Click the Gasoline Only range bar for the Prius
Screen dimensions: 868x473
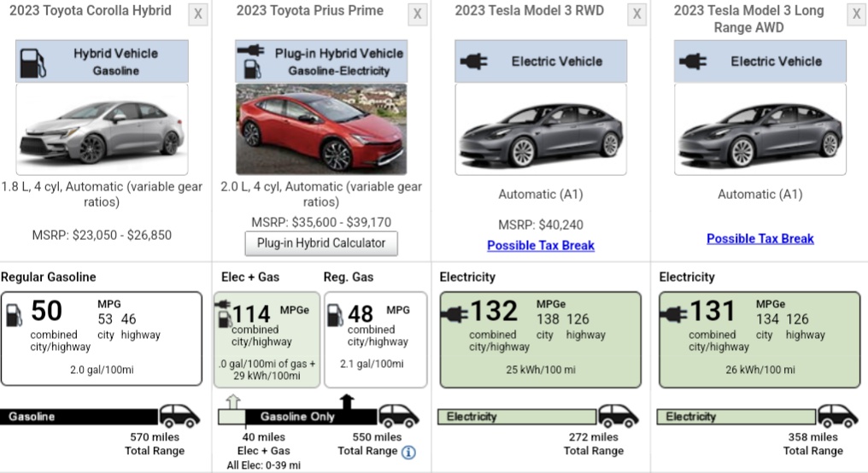click(x=309, y=417)
